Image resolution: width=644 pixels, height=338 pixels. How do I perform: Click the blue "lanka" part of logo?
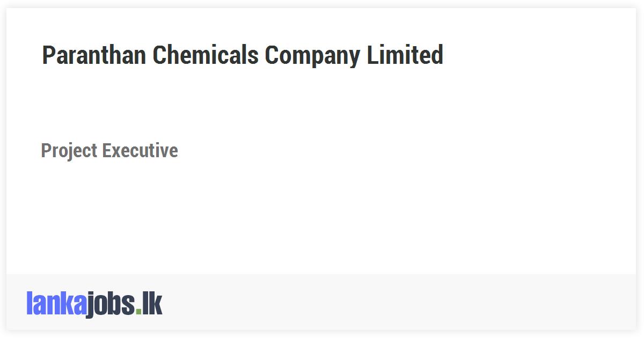pyautogui.click(x=56, y=304)
